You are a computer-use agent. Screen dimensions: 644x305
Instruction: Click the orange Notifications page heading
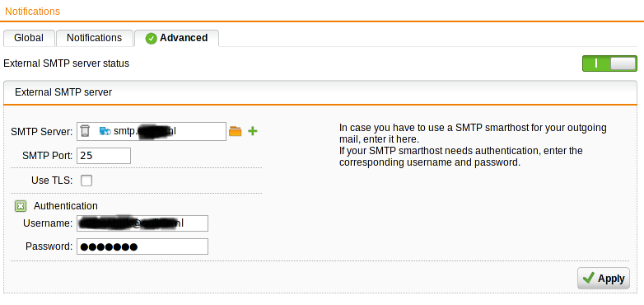coord(32,11)
